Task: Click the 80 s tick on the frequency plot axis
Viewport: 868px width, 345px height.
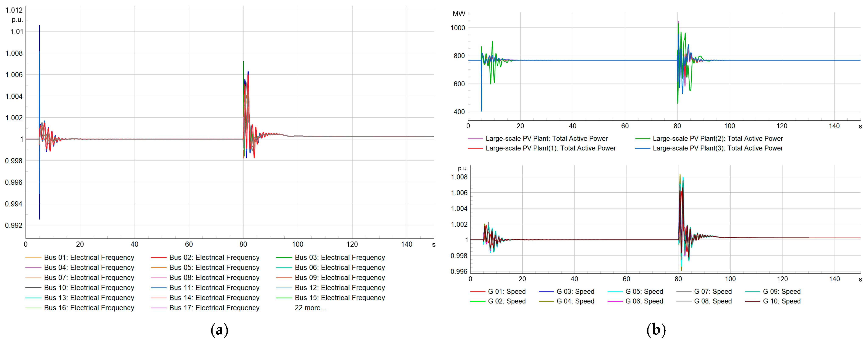Action: pyautogui.click(x=243, y=244)
